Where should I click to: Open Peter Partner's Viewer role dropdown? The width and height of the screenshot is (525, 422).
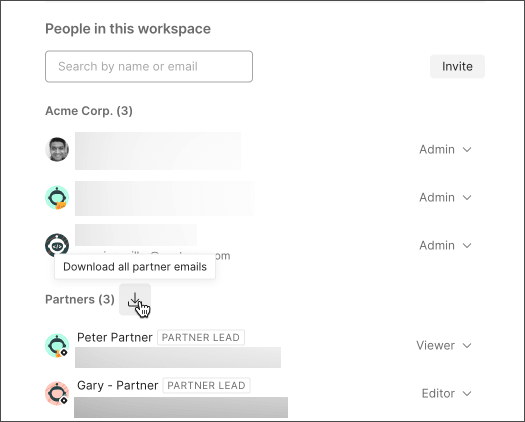click(x=444, y=345)
